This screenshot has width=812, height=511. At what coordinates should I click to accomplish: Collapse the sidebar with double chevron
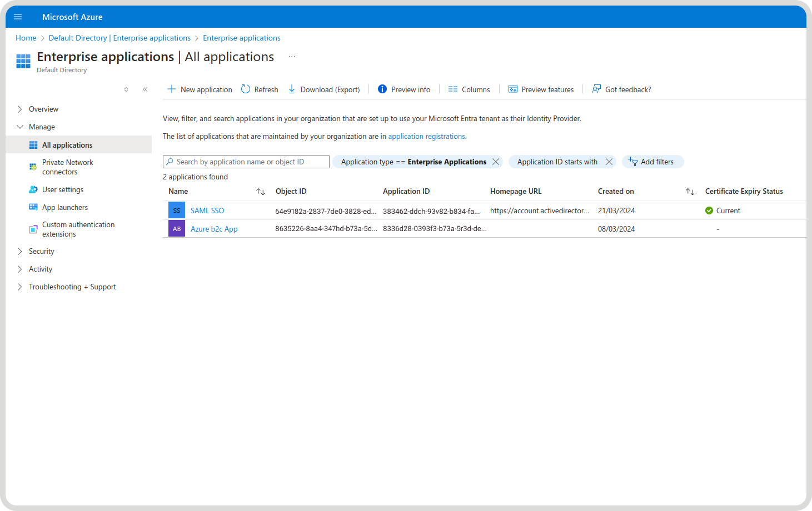coord(145,89)
